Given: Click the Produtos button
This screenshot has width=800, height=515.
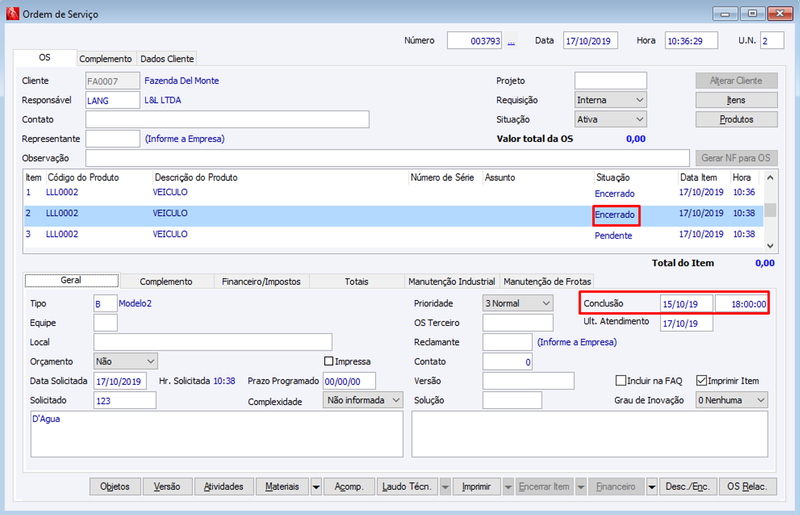Looking at the screenshot, I should pos(736,119).
